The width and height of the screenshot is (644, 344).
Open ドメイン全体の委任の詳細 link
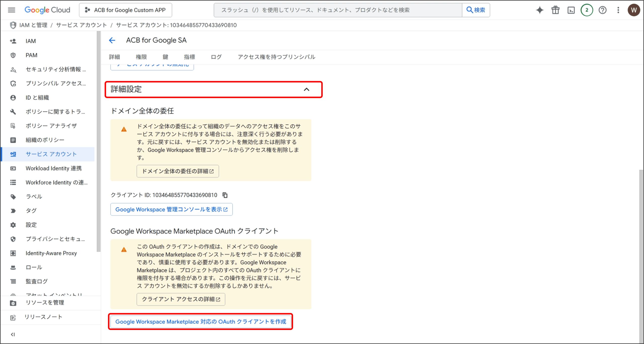pyautogui.click(x=178, y=171)
